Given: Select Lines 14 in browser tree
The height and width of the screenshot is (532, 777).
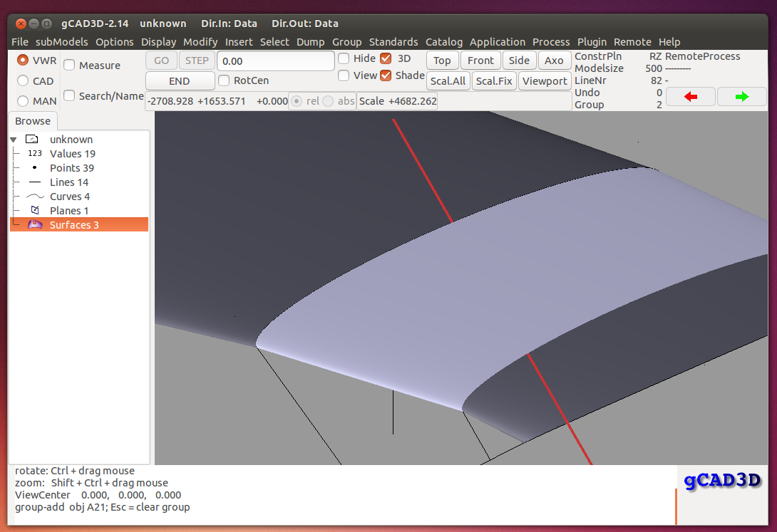Looking at the screenshot, I should [79, 182].
